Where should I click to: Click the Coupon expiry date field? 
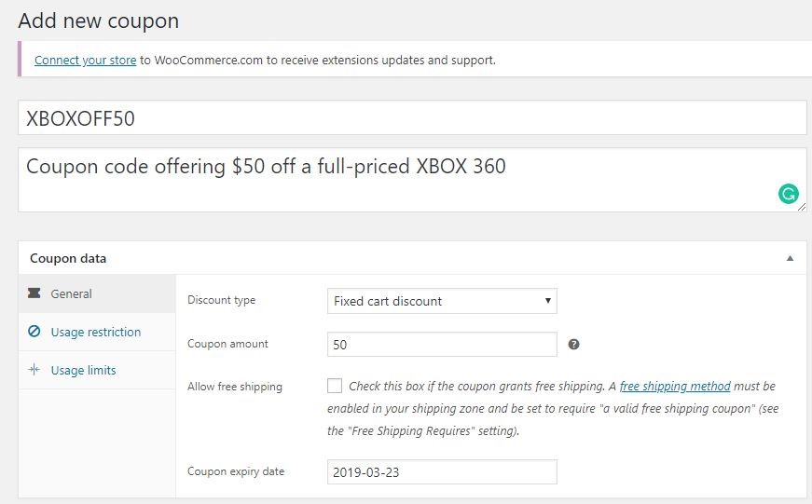click(442, 472)
